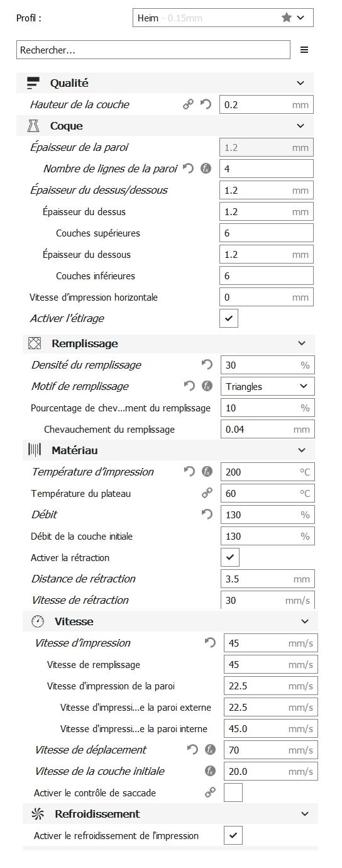Viewport: 342px width, 868px height.
Task: Reset the Débit setting to default
Action: [x=207, y=515]
